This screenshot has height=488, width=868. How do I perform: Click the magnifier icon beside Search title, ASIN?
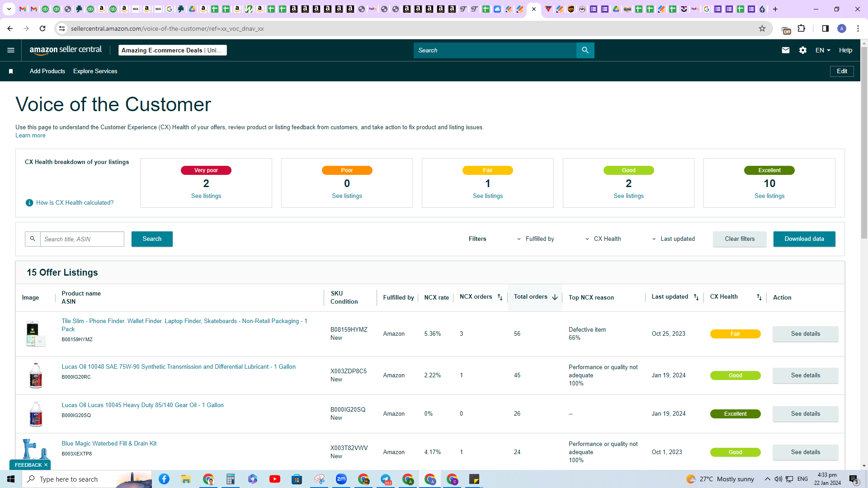coord(33,239)
